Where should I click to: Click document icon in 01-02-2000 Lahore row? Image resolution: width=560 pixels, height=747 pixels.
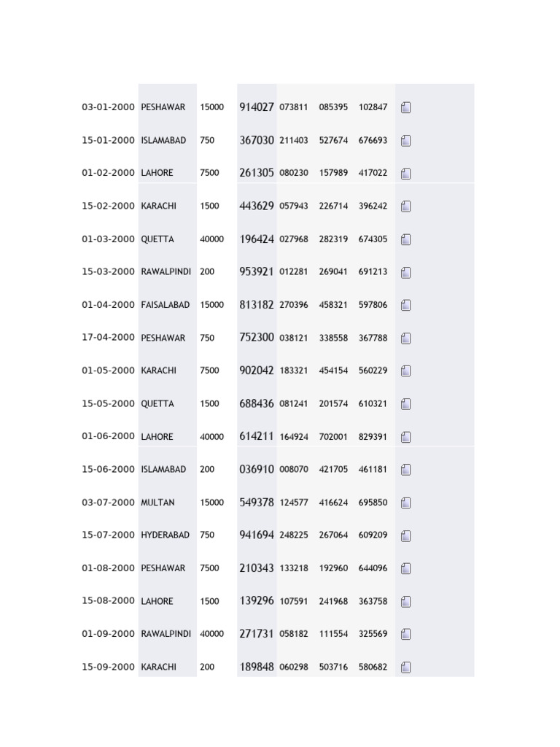[x=405, y=174]
